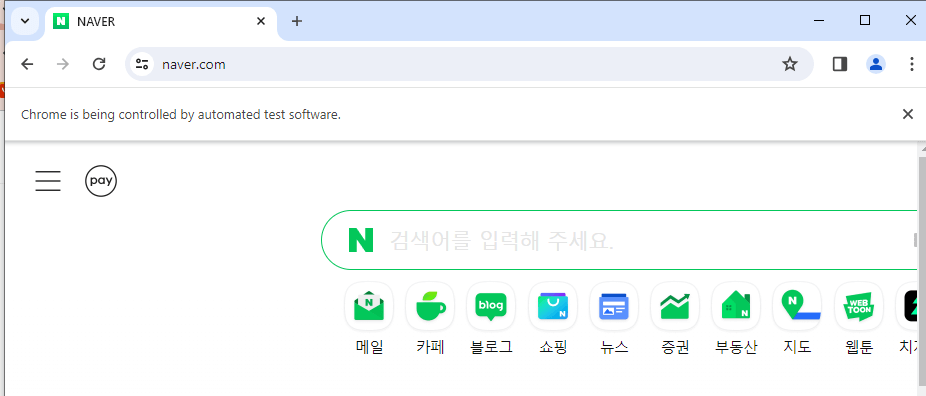This screenshot has height=396, width=926.
Task: Open the News (뉴스) shortcut icon
Action: pyautogui.click(x=614, y=306)
